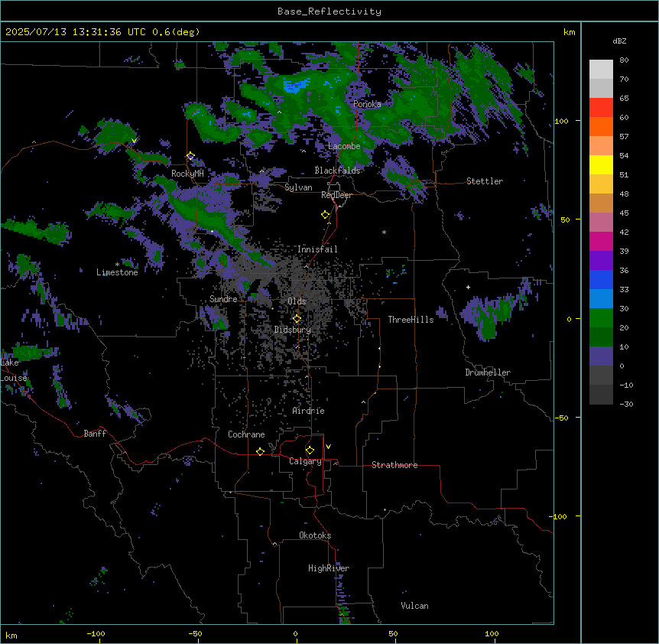Viewport: 659px width, 644px height.
Task: Click the Sylvan town label
Action: coord(298,187)
